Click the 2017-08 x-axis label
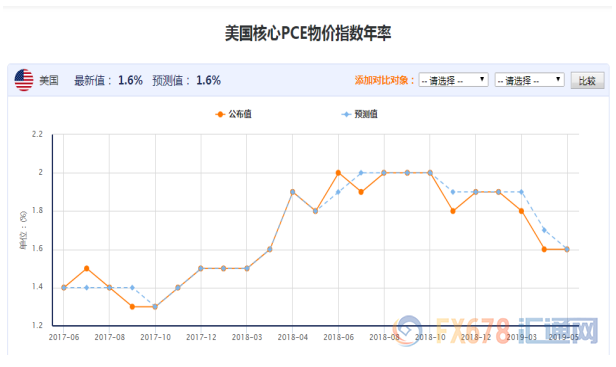 [x=110, y=337]
